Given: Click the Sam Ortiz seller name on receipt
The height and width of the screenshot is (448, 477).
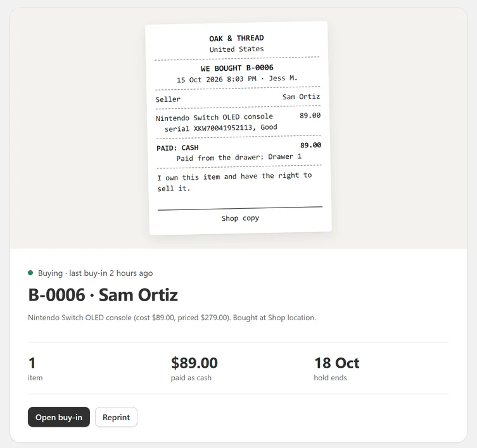Looking at the screenshot, I should pos(301,97).
